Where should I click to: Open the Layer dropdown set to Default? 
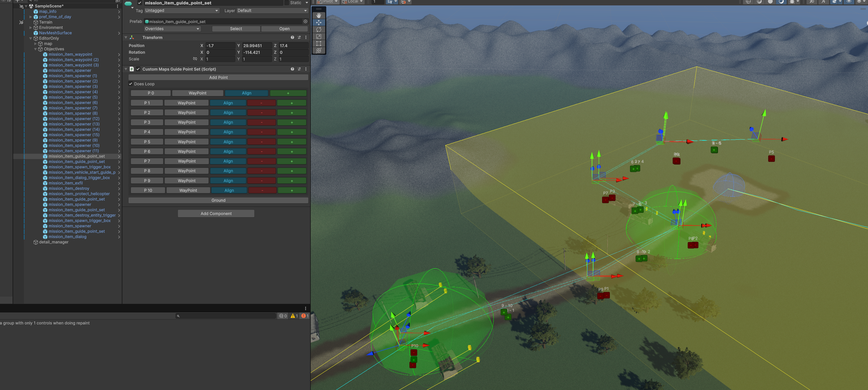click(272, 11)
